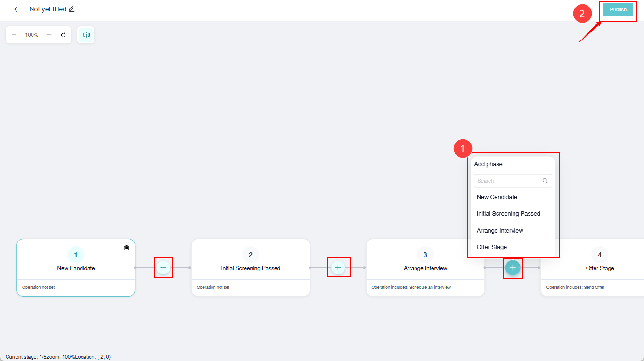Image resolution: width=644 pixels, height=361 pixels.
Task: Click plus button after Arrange Interview
Action: [x=513, y=267]
